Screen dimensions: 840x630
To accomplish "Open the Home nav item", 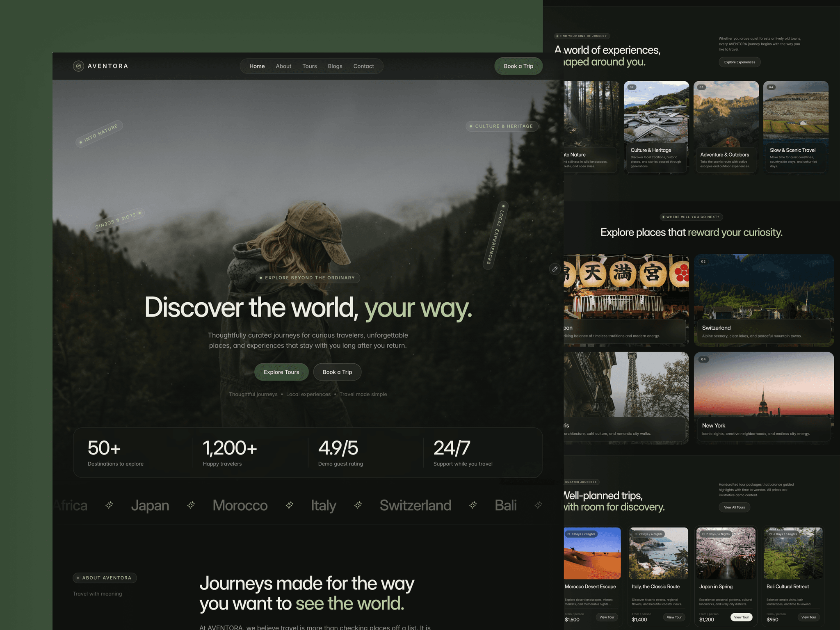I will point(257,66).
